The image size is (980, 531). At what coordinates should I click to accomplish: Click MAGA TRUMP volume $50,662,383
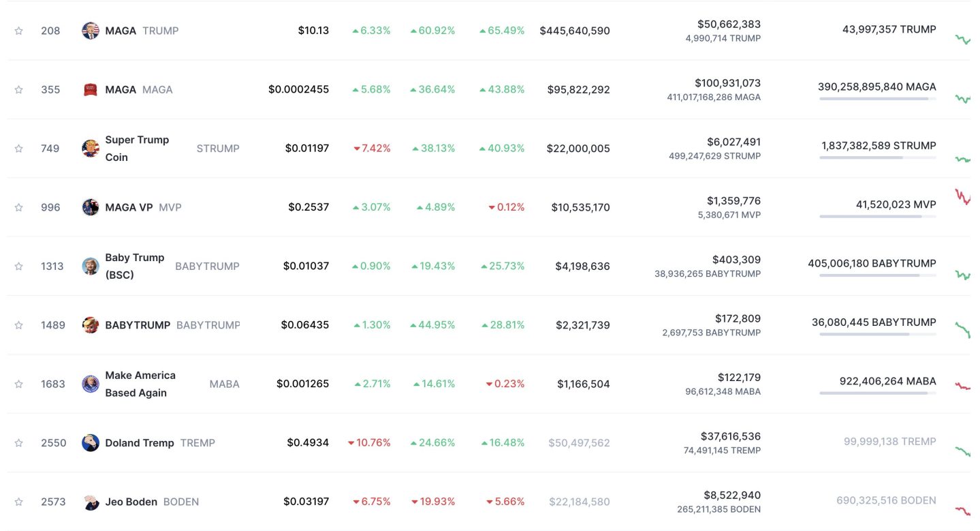729,24
